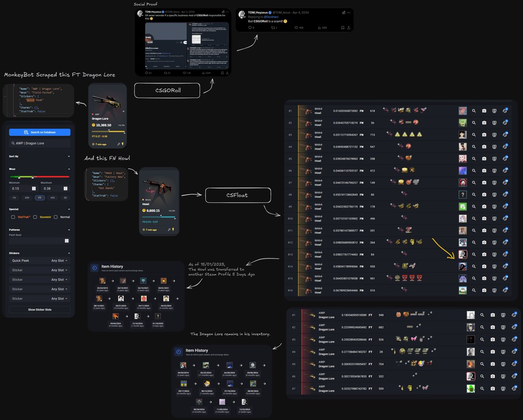Click the clock icon in the Howl Item History header
The image size is (523, 420).
click(94, 268)
